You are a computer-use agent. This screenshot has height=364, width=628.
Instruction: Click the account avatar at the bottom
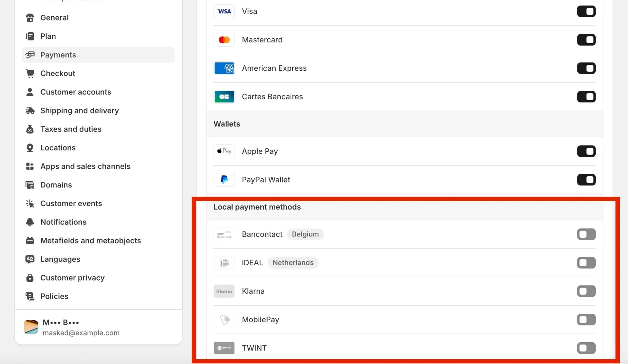tap(31, 327)
